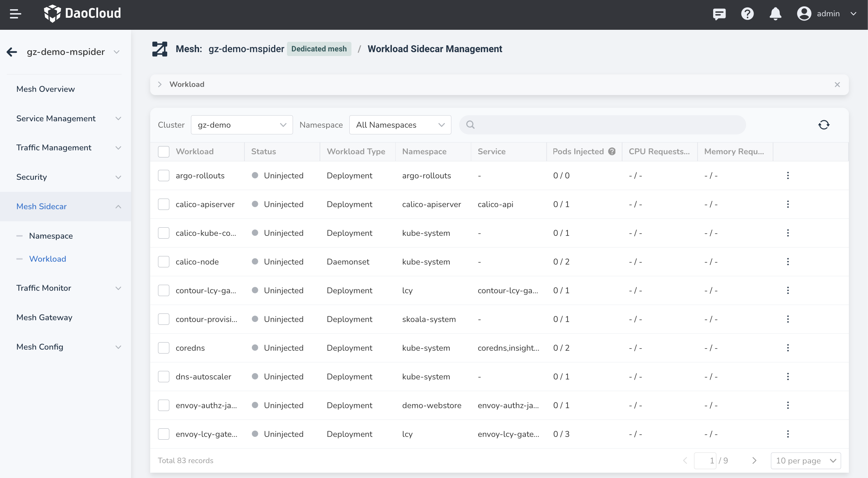Click the mesh logo icon beside Mesh title
The image size is (868, 478).
[x=159, y=49]
